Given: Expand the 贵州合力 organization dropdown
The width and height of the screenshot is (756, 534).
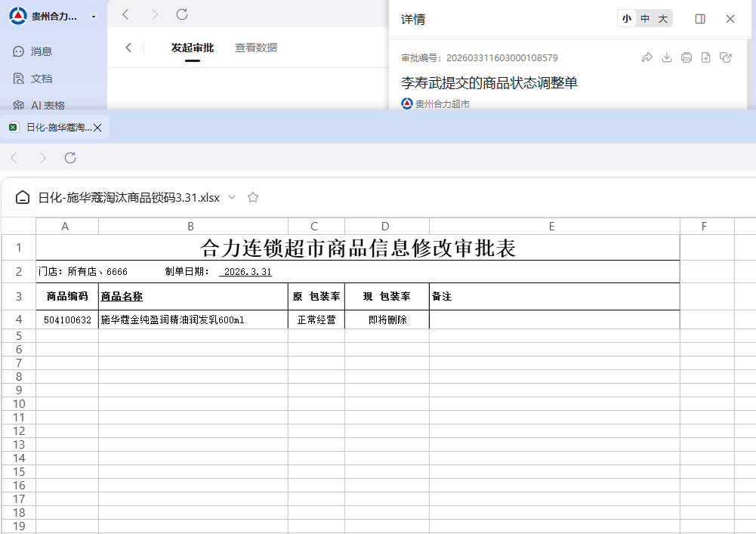Looking at the screenshot, I should (x=94, y=16).
